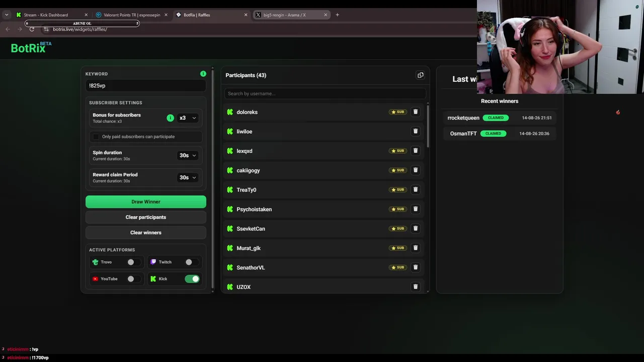Click the browser address bar URL
This screenshot has height=362, width=644.
click(x=80, y=29)
